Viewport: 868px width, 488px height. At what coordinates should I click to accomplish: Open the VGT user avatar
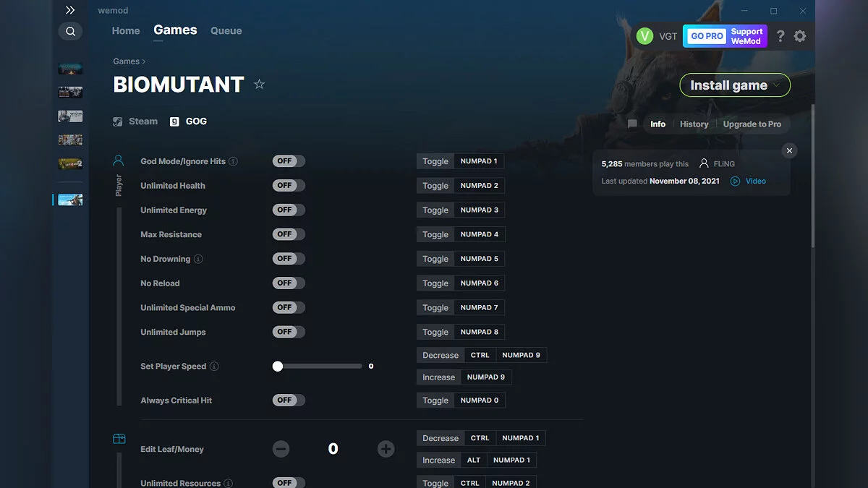644,36
